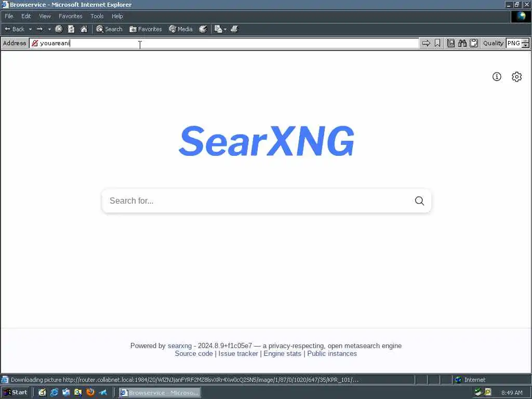Open the Windows Start menu

pyautogui.click(x=16, y=393)
